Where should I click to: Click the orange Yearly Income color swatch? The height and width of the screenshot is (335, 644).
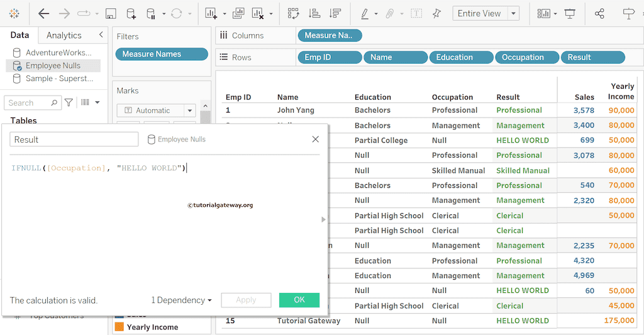(119, 327)
